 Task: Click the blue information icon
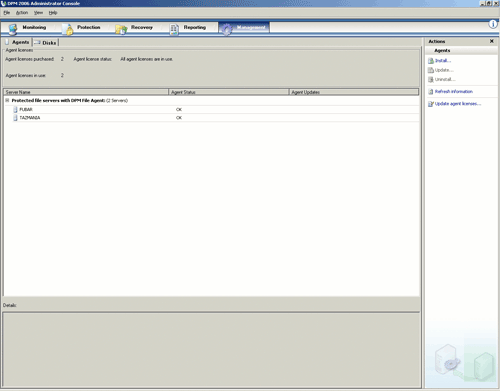493,24
